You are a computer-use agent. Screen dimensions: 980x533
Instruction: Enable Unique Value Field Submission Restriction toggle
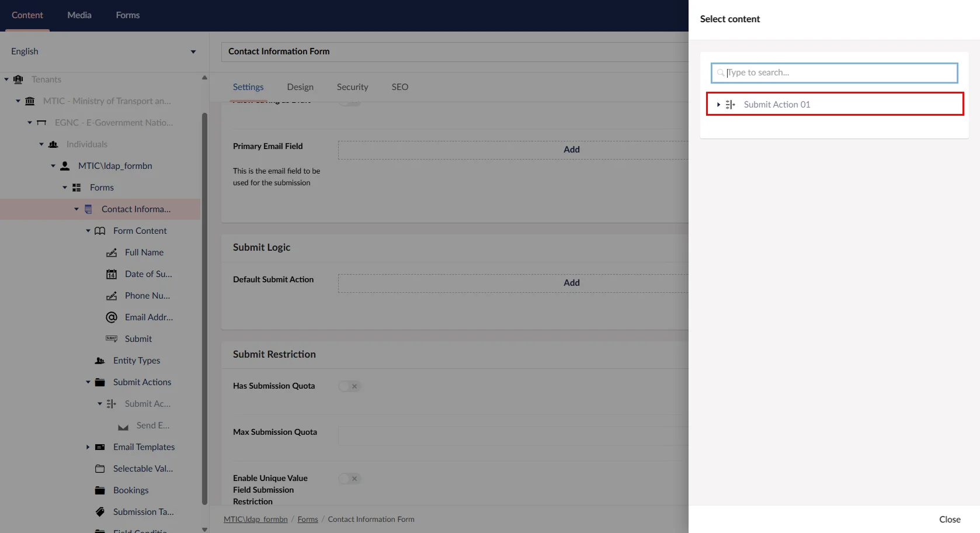349,479
